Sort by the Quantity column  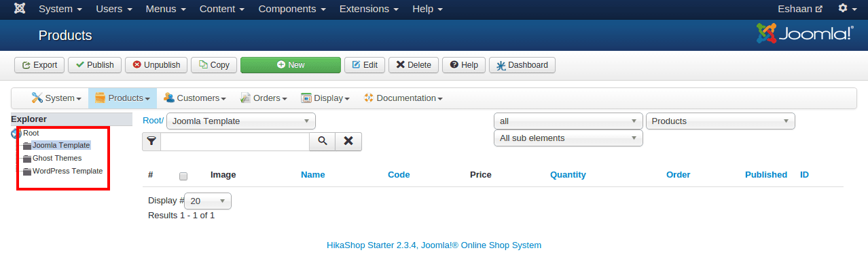pyautogui.click(x=568, y=175)
